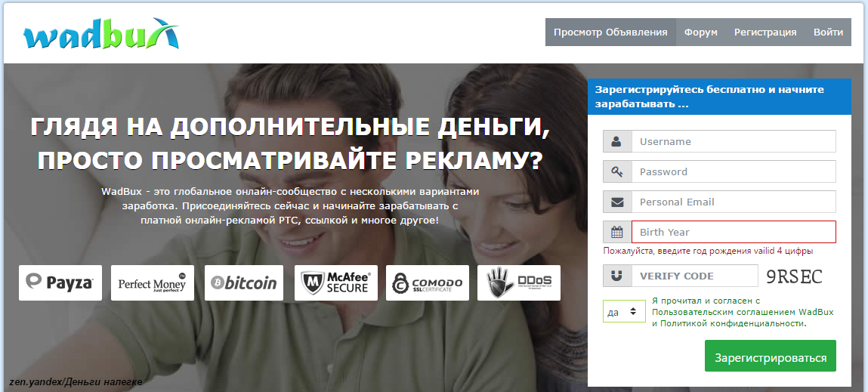Click the DDoS protection badge
This screenshot has width=868, height=392.
point(519,282)
